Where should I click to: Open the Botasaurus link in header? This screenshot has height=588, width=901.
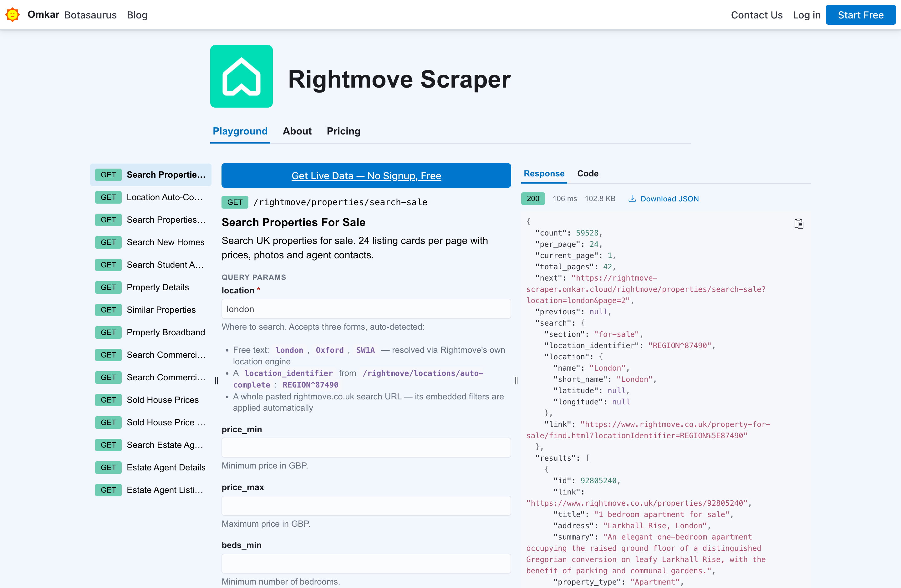point(90,15)
